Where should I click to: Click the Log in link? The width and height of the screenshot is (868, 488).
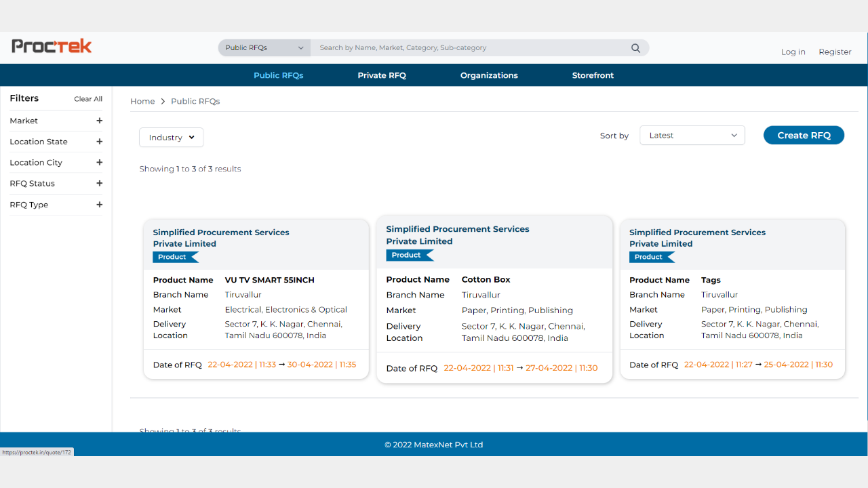pyautogui.click(x=793, y=52)
